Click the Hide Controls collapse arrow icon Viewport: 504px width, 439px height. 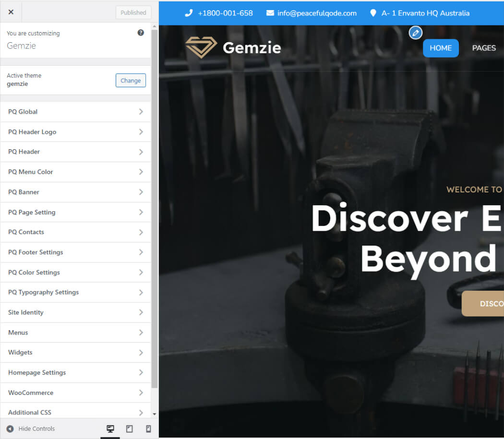pos(10,428)
